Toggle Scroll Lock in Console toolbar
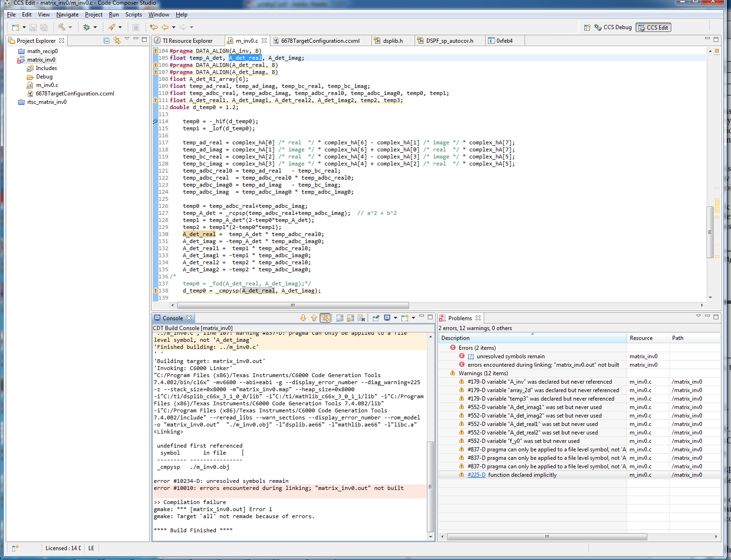This screenshot has height=560, width=731. [350, 318]
